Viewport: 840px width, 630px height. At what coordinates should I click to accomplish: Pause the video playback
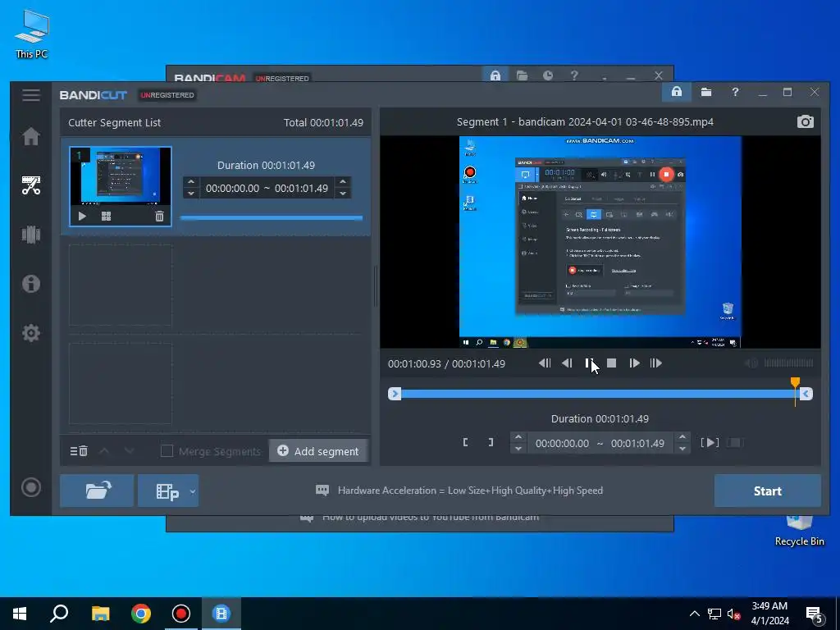point(589,363)
